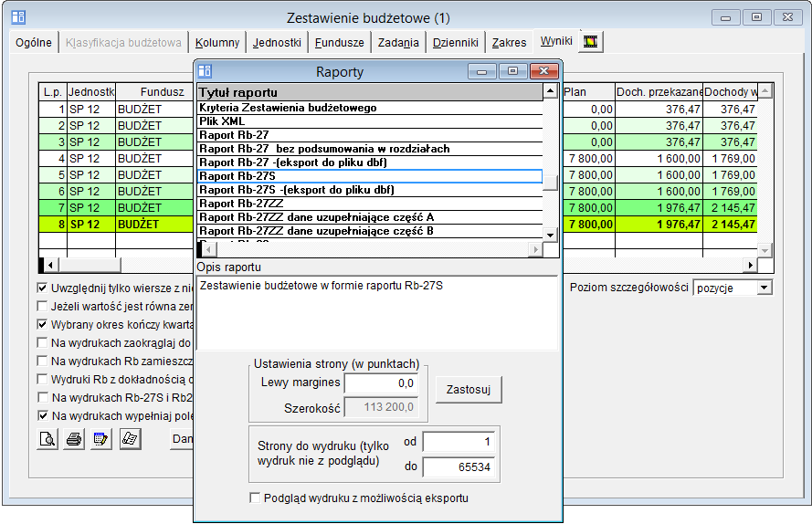Image resolution: width=812 pixels, height=524 pixels.
Task: Switch to the Dzienniki tab
Action: click(455, 43)
